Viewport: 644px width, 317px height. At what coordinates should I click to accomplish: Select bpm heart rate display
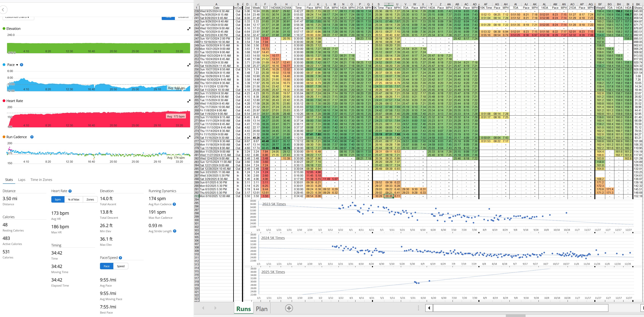[58, 200]
